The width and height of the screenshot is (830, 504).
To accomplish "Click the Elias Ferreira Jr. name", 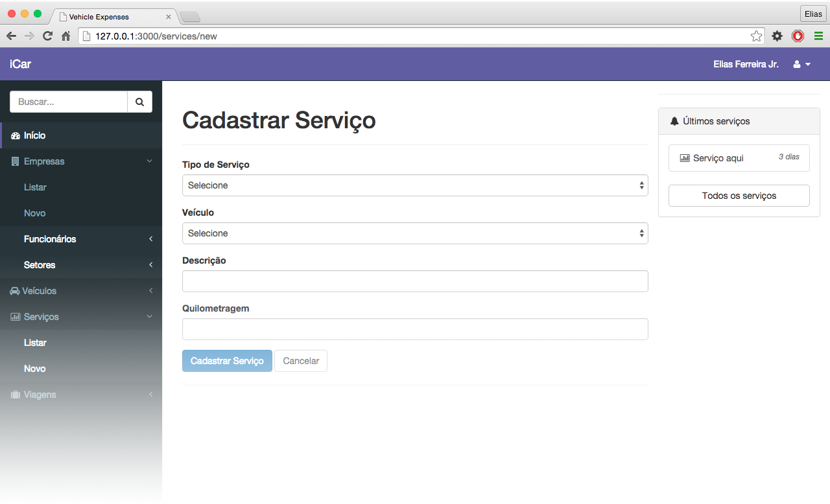I will click(x=746, y=65).
